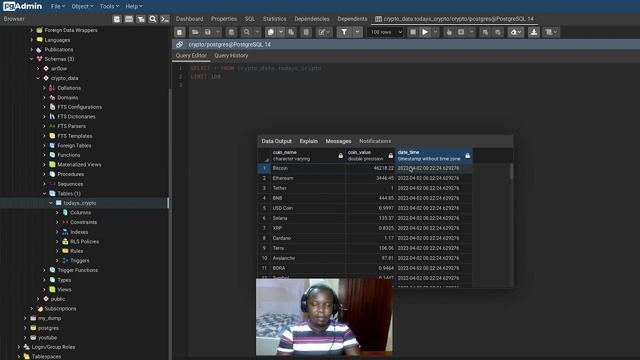Click the Solana cell in coin_name column
The image size is (640, 360).
click(308, 218)
